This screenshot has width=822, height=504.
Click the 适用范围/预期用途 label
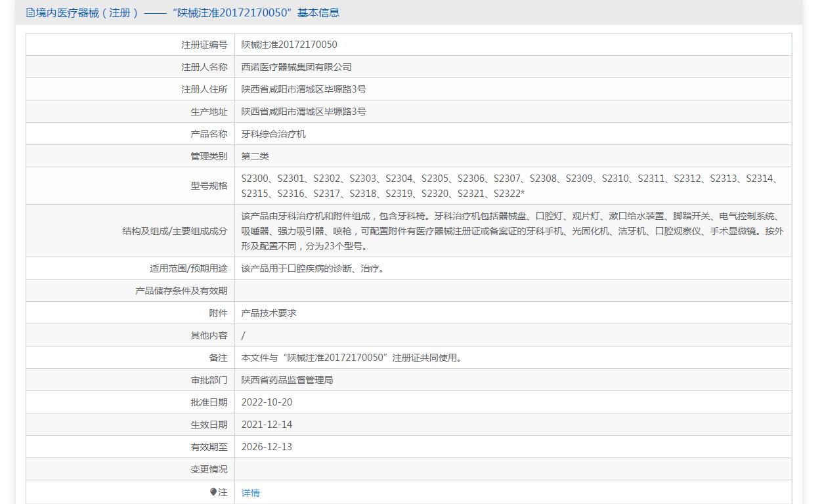point(188,268)
